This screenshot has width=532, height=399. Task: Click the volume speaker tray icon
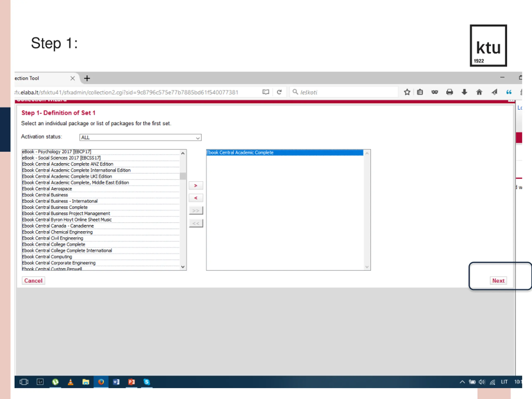coord(482,382)
